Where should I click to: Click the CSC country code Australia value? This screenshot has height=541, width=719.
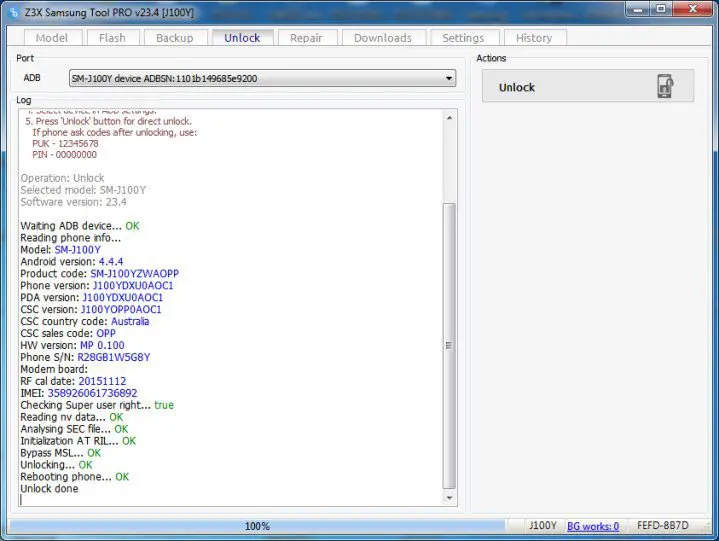130,321
